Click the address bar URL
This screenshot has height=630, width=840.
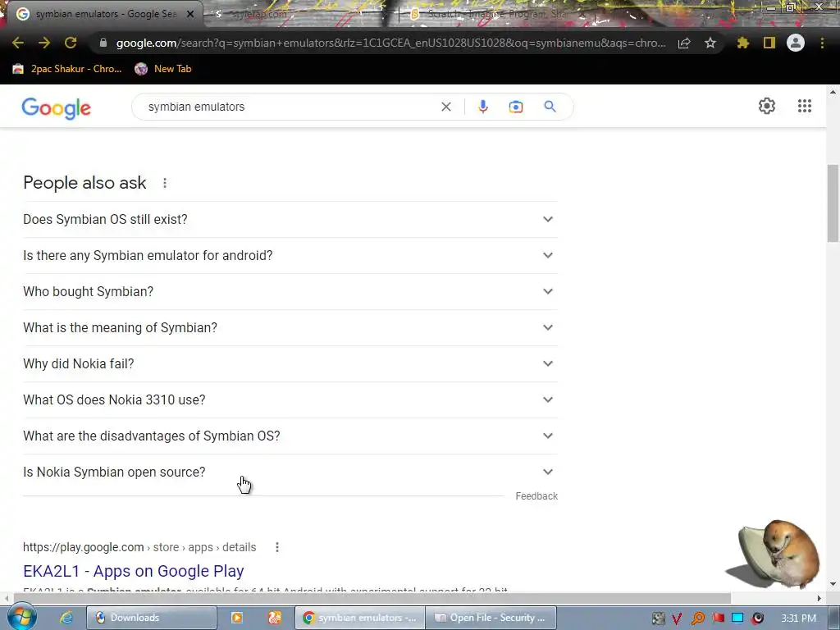point(391,43)
